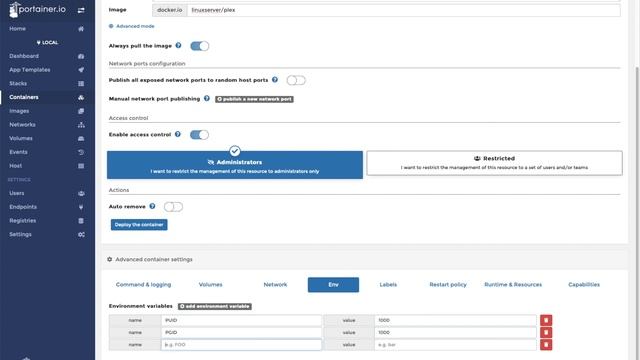640x360 pixels.
Task: Go to Home in sidebar
Action: click(18, 29)
